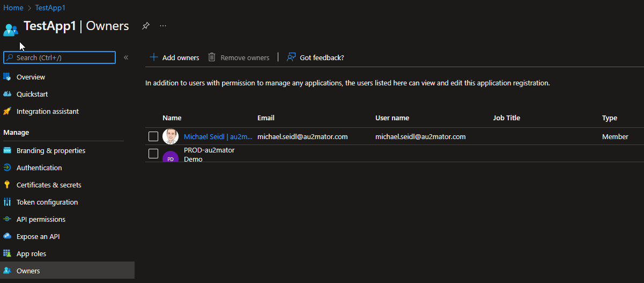This screenshot has height=283, width=644.
Task: Sort by the Name column header
Action: [172, 118]
